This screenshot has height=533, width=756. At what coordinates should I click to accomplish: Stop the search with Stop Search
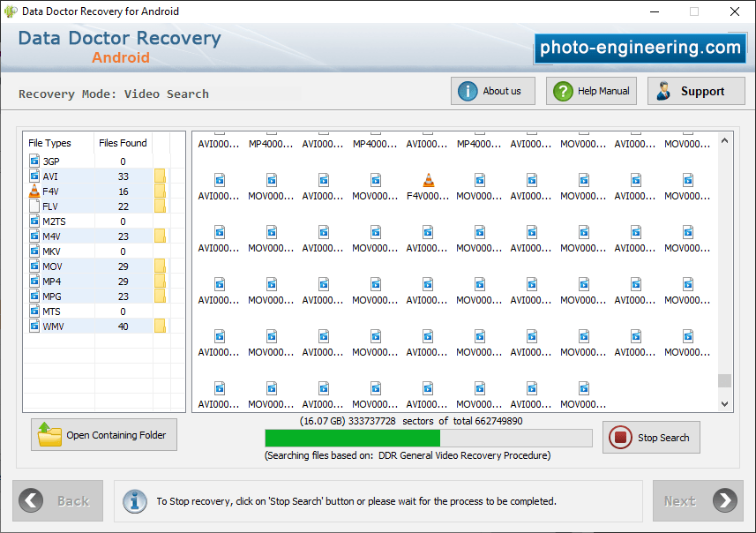coord(651,437)
